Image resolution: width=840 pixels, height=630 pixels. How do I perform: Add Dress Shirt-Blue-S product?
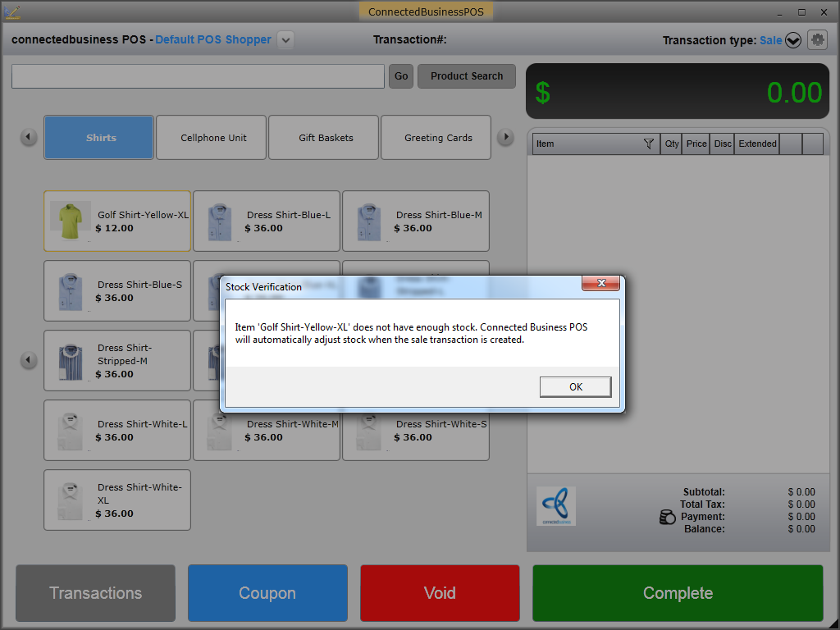tap(117, 291)
